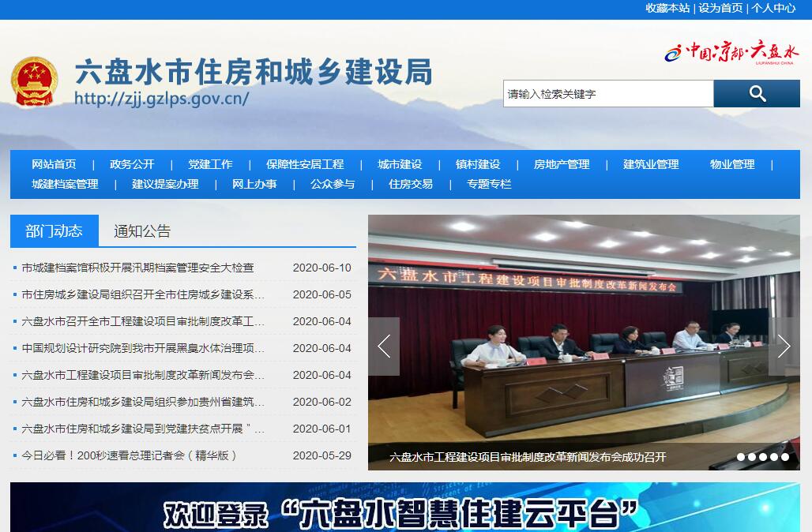Select the second carousel dot

pos(752,457)
